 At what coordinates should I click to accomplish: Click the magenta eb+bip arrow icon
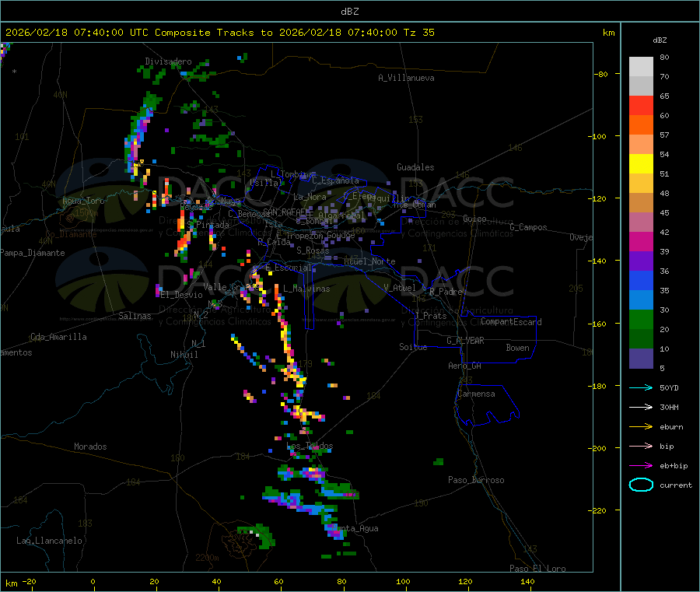[x=641, y=465]
